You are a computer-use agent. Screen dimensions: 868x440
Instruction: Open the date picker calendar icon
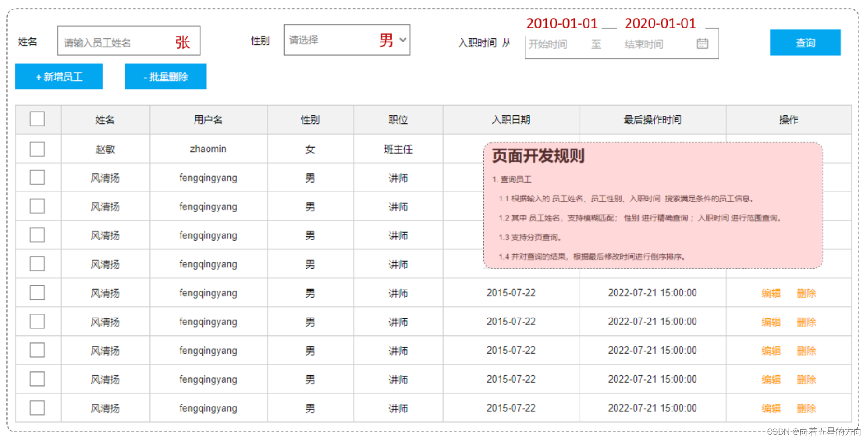[702, 44]
